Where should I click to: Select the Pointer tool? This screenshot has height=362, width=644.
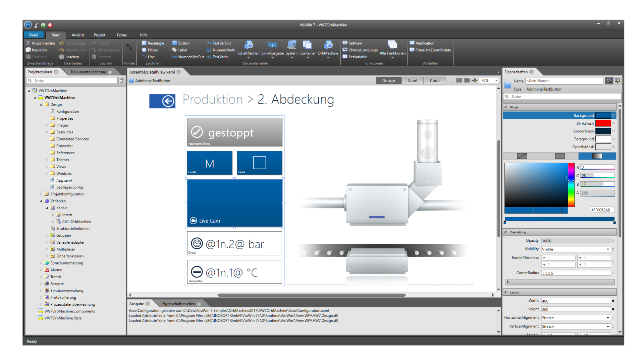129,47
